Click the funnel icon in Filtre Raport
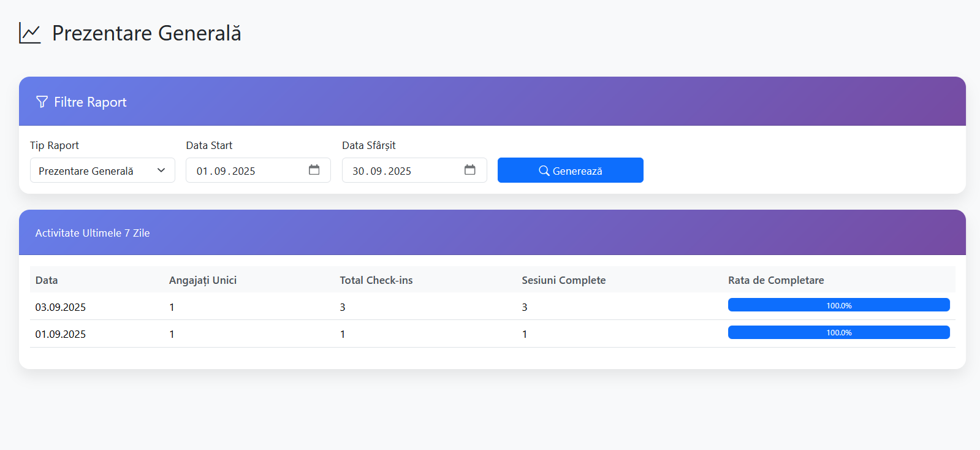Viewport: 980px width, 450px height. 42,102
